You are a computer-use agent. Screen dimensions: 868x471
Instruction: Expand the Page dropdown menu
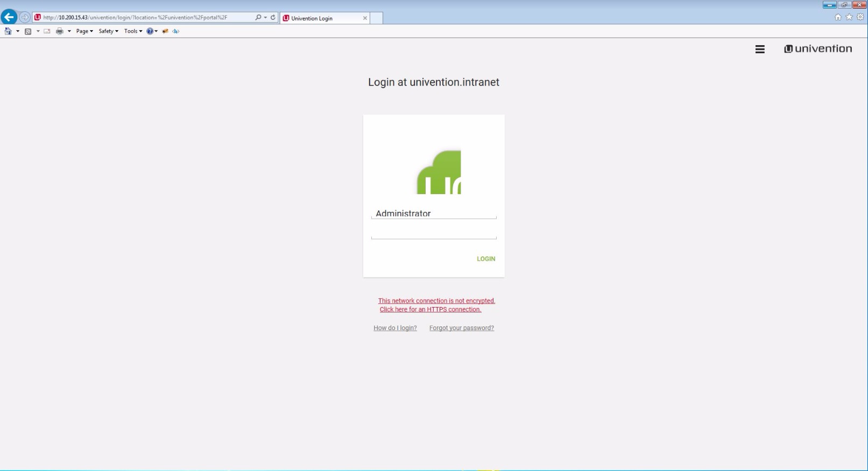[84, 31]
